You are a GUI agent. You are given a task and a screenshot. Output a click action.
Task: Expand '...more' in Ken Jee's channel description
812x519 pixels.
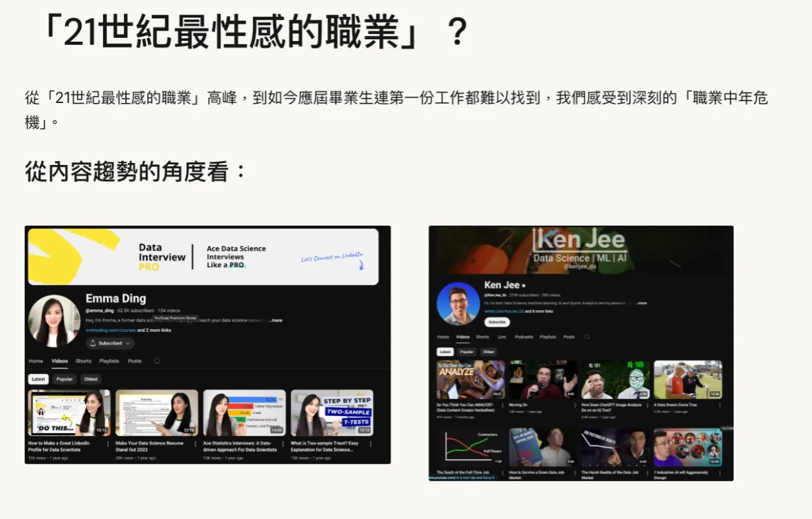coord(641,303)
